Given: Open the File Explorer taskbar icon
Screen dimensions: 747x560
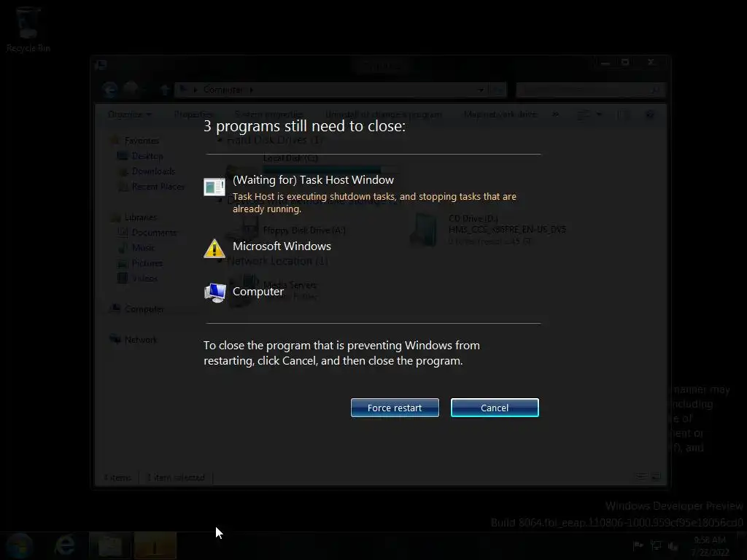Looking at the screenshot, I should (x=111, y=545).
